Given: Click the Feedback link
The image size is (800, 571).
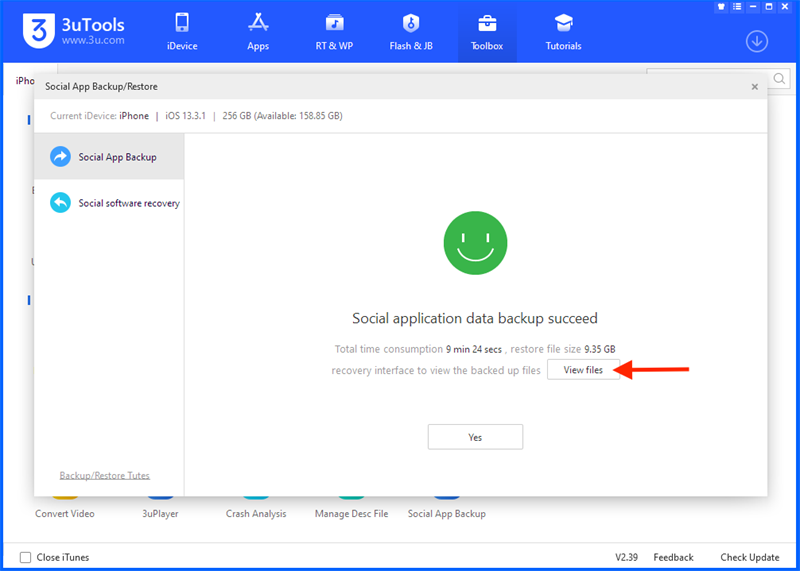Looking at the screenshot, I should pyautogui.click(x=673, y=557).
